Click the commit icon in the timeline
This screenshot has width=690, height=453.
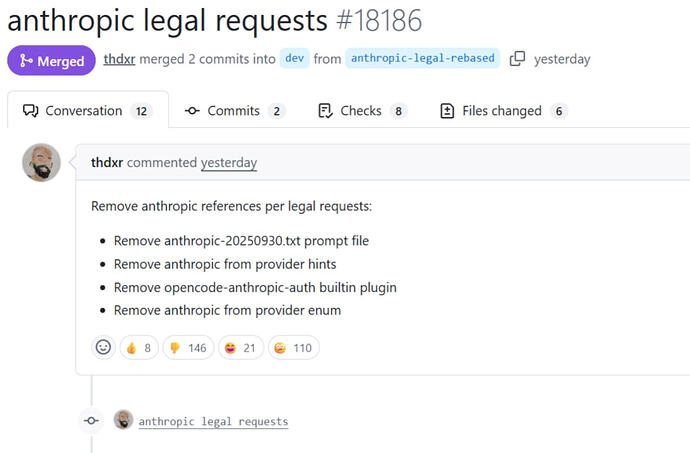[92, 420]
